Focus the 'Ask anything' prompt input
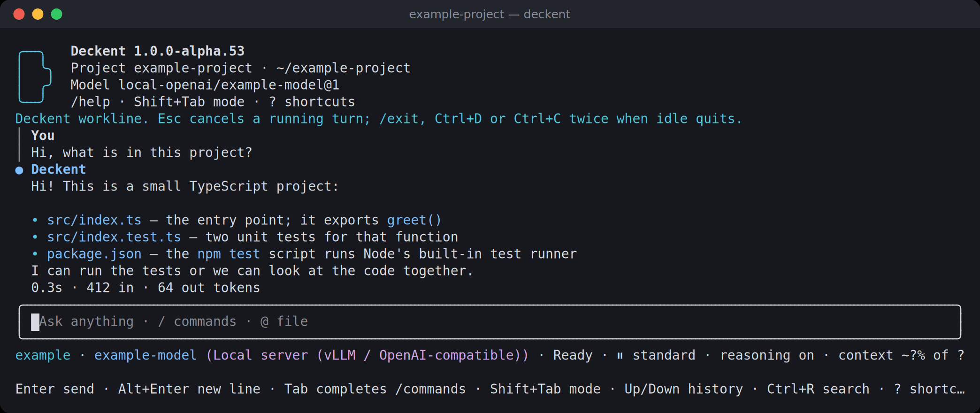 click(x=490, y=322)
